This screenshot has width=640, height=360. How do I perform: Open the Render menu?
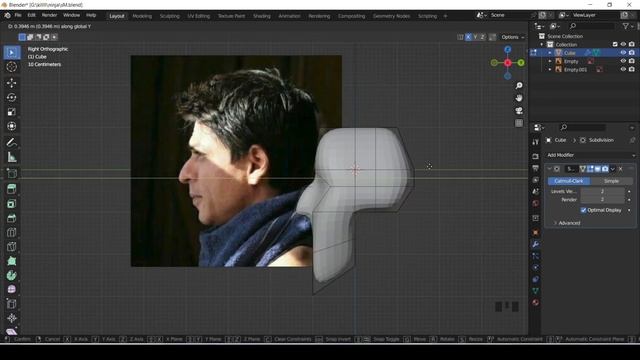pos(49,15)
